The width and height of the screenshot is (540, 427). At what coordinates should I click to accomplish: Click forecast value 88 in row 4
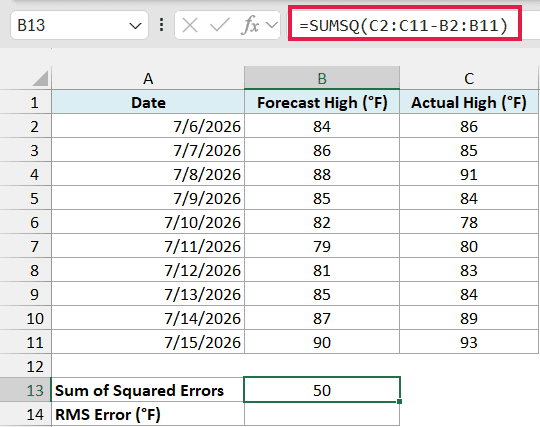click(x=322, y=174)
